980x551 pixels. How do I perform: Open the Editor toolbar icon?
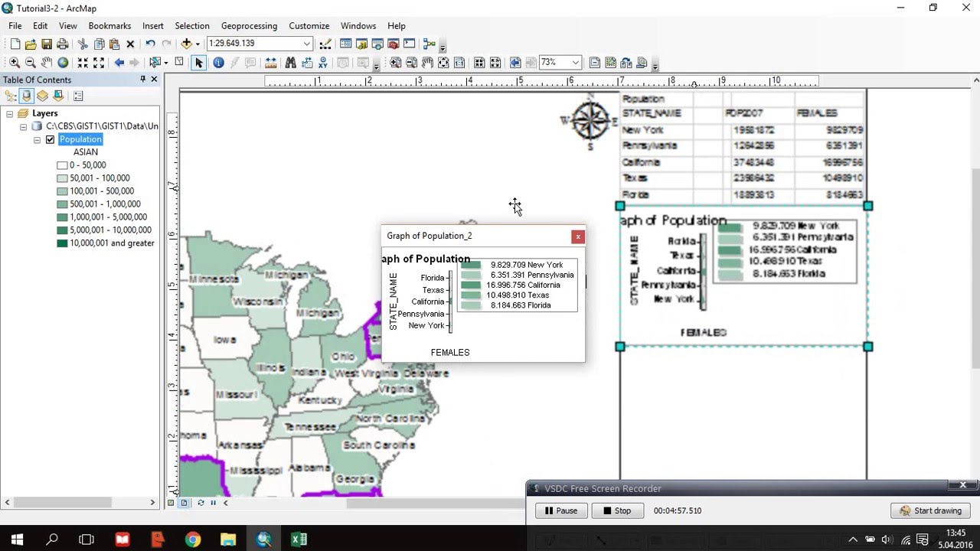point(325,44)
